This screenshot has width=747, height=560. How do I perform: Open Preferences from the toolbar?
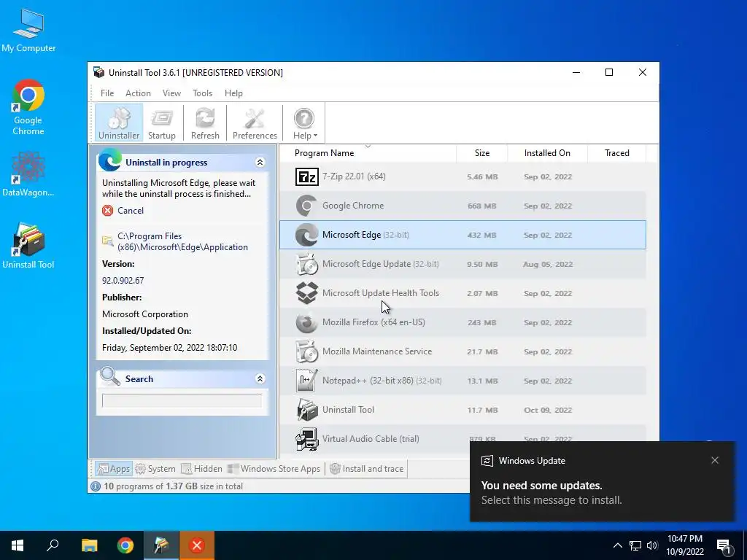[255, 122]
